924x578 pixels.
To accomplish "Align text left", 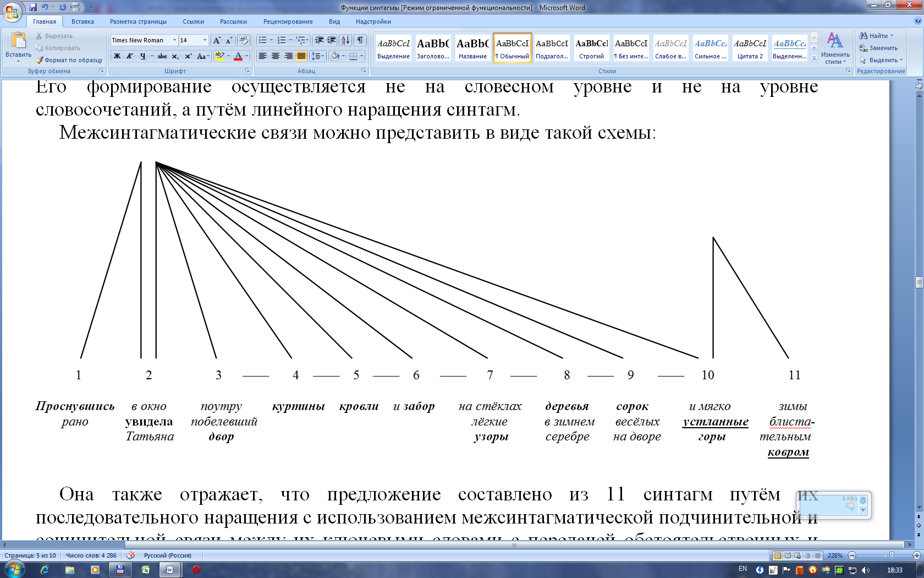I will click(x=263, y=56).
